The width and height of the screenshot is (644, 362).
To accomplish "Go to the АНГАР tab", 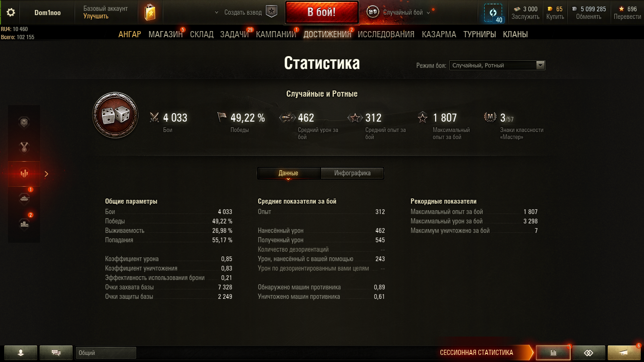I will (130, 34).
